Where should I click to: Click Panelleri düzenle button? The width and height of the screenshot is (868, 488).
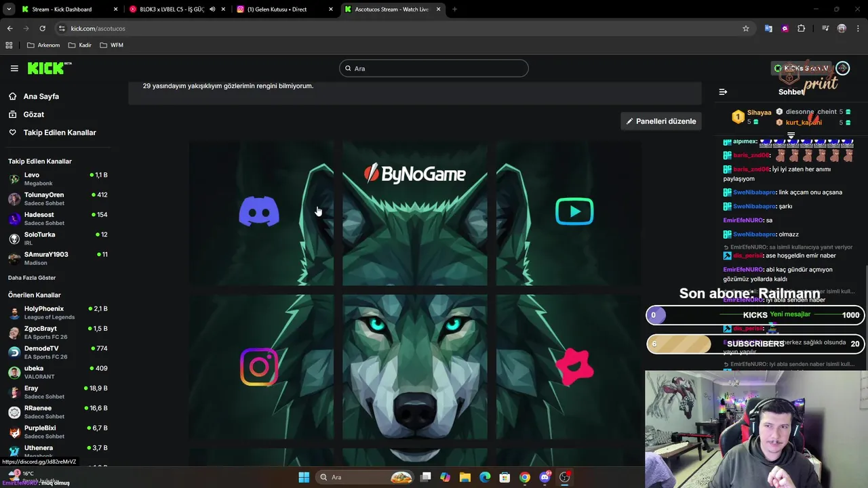coord(661,121)
